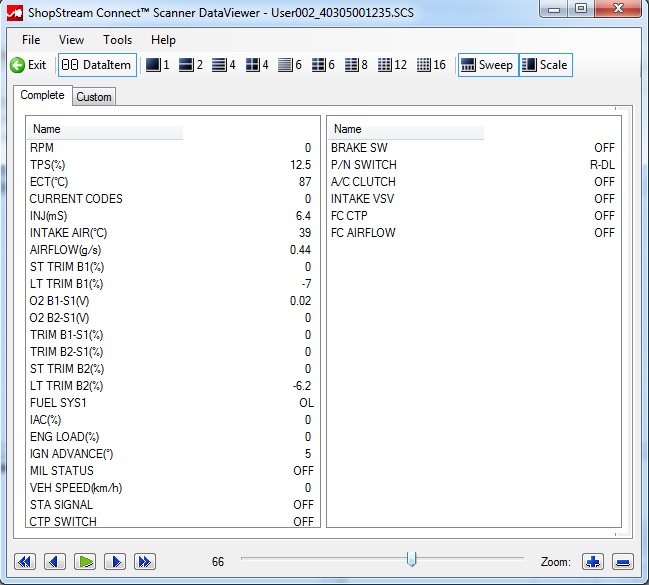
Task: Jump to first frame with rewind button
Action: (x=25, y=562)
